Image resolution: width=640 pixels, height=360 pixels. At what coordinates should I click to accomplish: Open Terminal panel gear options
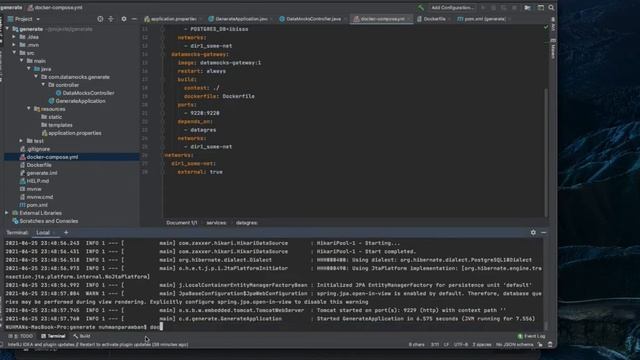click(533, 233)
